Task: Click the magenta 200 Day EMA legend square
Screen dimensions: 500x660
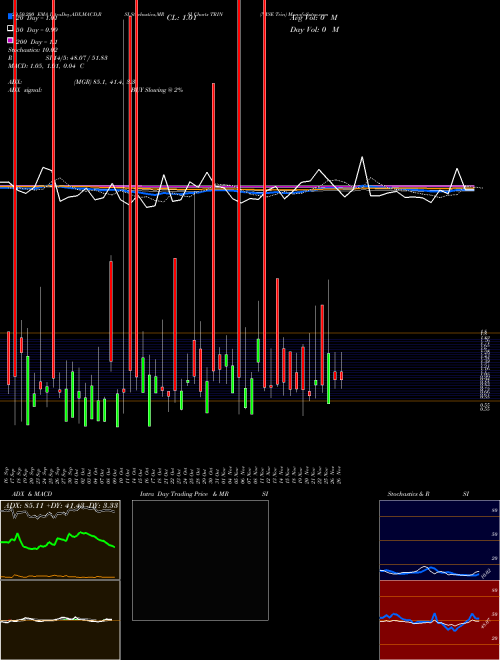Action: pyautogui.click(x=10, y=40)
